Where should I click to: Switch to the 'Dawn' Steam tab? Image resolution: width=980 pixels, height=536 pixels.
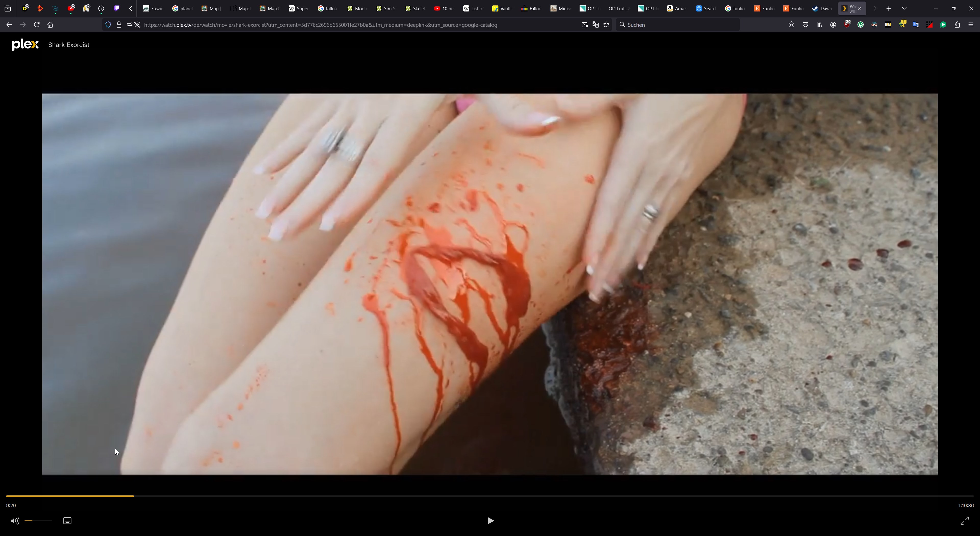tap(823, 8)
